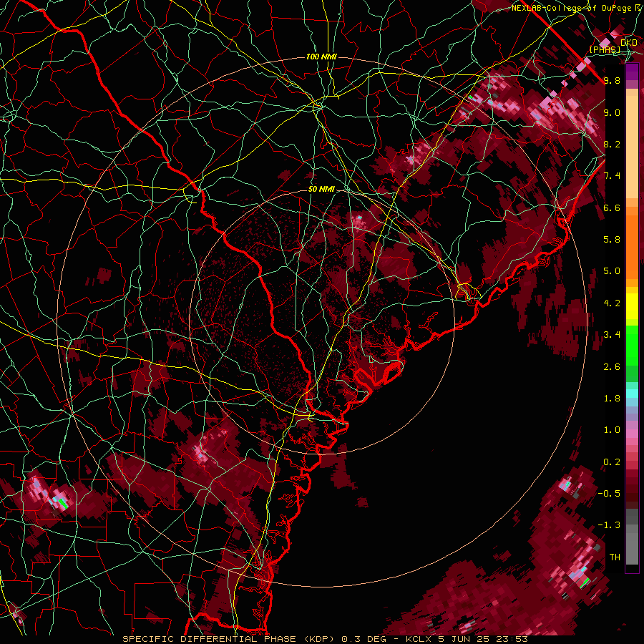Click the 2.6 value on the color scale
This screenshot has height=644, width=644.
coord(612,367)
